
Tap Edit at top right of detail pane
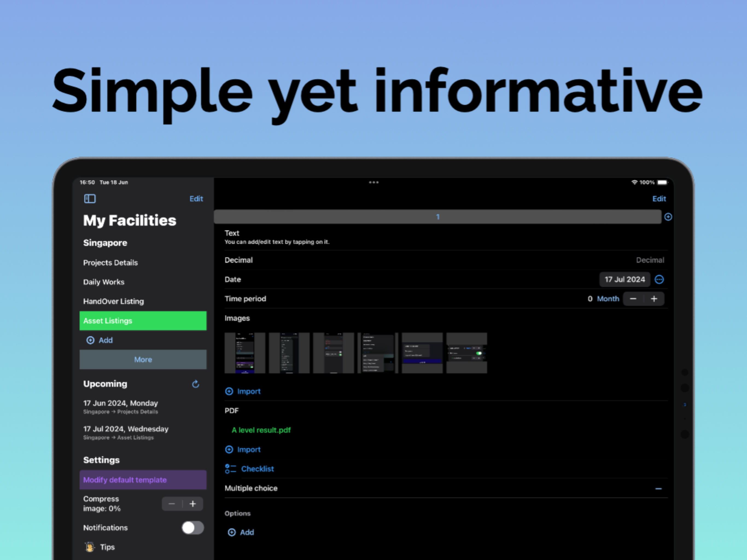pos(659,199)
